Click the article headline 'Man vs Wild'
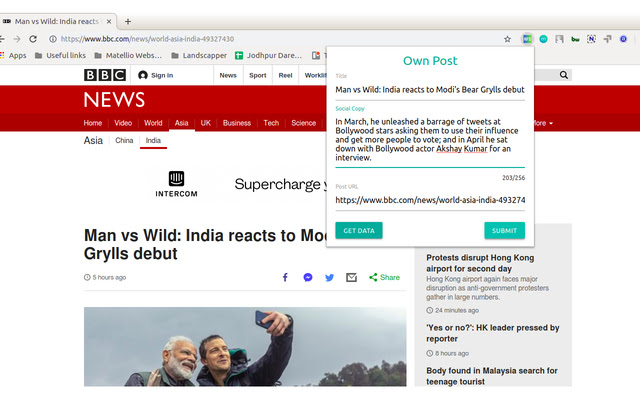Image resolution: width=640 pixels, height=400 pixels. [205, 244]
